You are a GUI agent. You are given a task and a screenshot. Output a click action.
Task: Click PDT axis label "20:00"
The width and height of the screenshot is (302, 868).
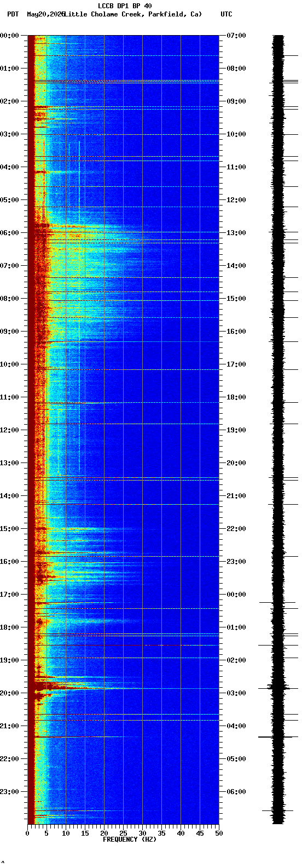pyautogui.click(x=9, y=693)
